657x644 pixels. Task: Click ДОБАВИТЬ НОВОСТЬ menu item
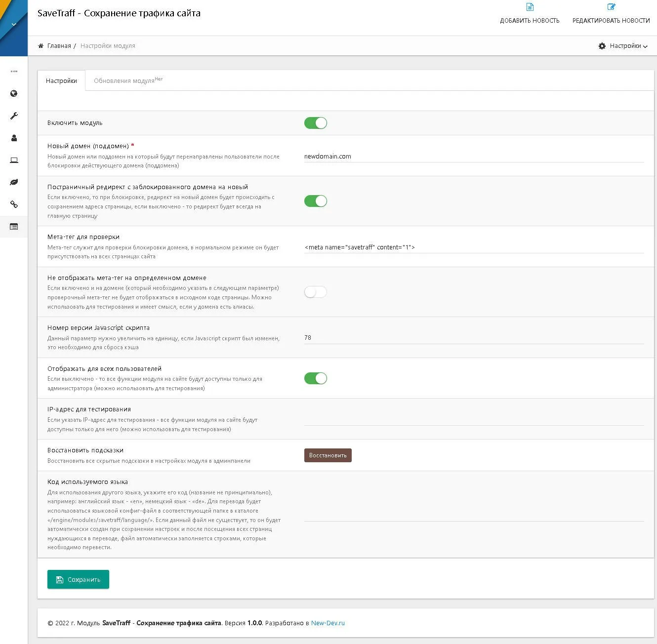[x=530, y=21]
